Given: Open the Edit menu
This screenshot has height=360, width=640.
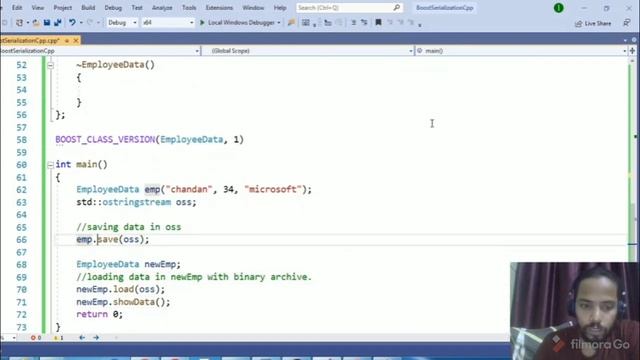Looking at the screenshot, I should click(17, 8).
